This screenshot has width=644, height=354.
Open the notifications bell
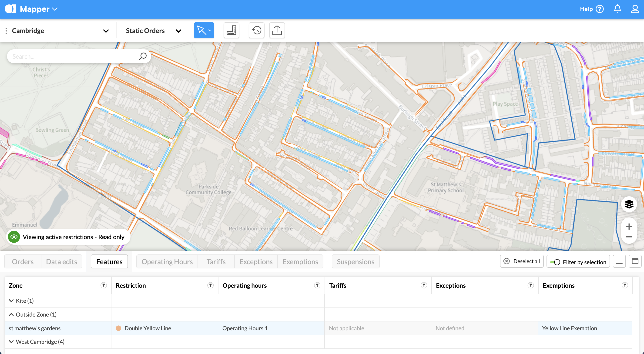[617, 9]
